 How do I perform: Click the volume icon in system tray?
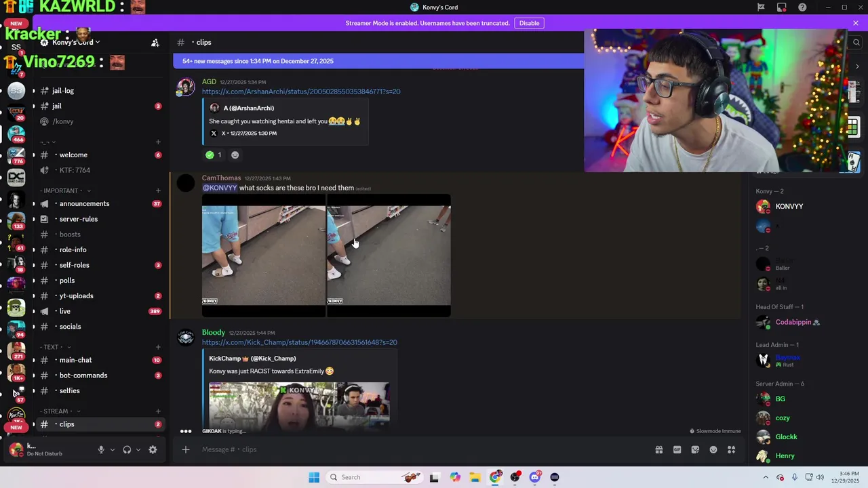[820, 477]
